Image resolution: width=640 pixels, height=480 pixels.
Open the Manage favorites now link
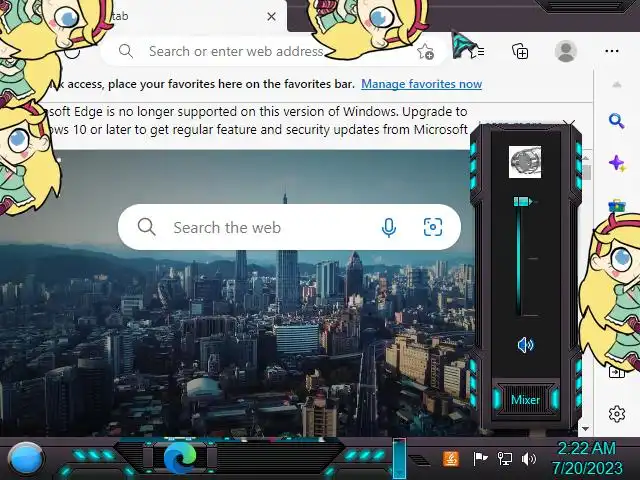[422, 84]
